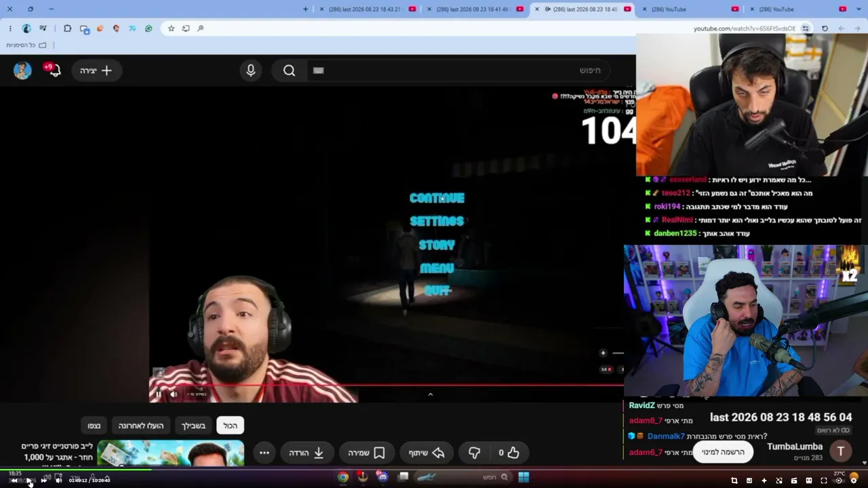Switch to the 'last 2026 08 23 18 41' tab

[475, 9]
